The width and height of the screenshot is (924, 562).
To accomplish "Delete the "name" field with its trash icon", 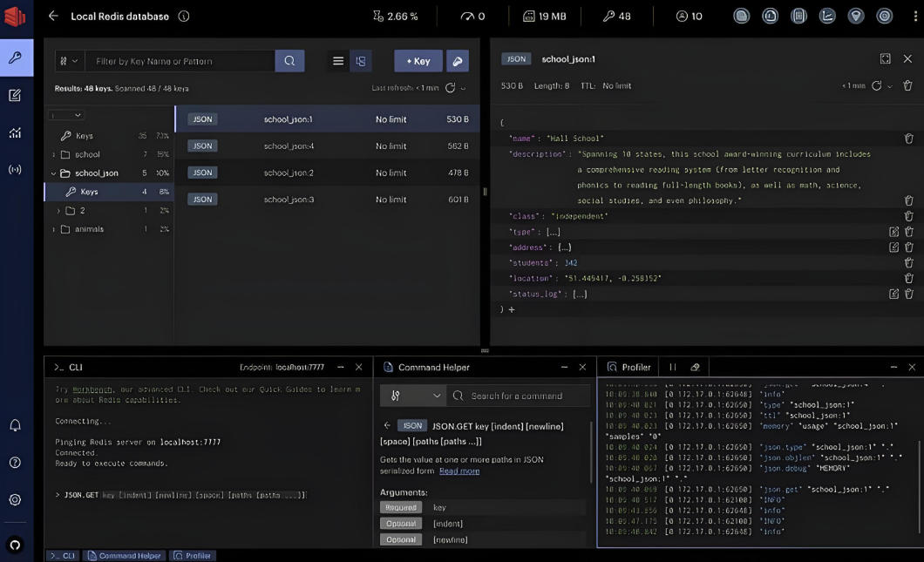I will coord(908,139).
